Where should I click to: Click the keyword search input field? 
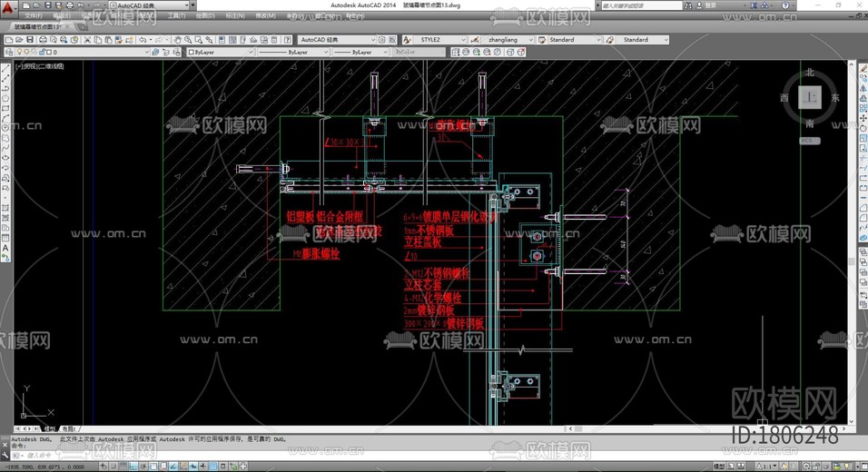[641, 5]
